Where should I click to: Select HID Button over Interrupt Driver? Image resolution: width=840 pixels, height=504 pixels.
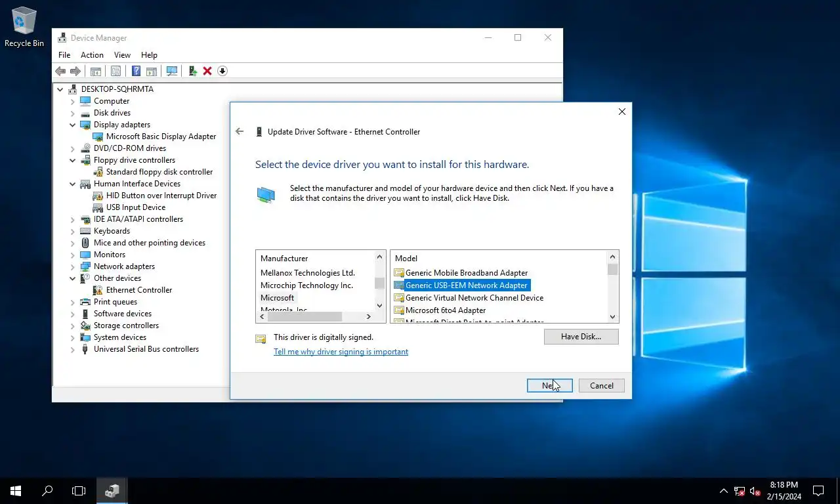tap(161, 196)
